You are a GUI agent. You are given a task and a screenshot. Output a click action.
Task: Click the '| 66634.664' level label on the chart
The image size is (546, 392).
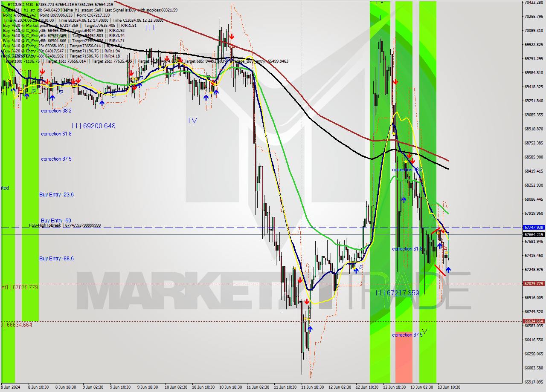click(17, 325)
